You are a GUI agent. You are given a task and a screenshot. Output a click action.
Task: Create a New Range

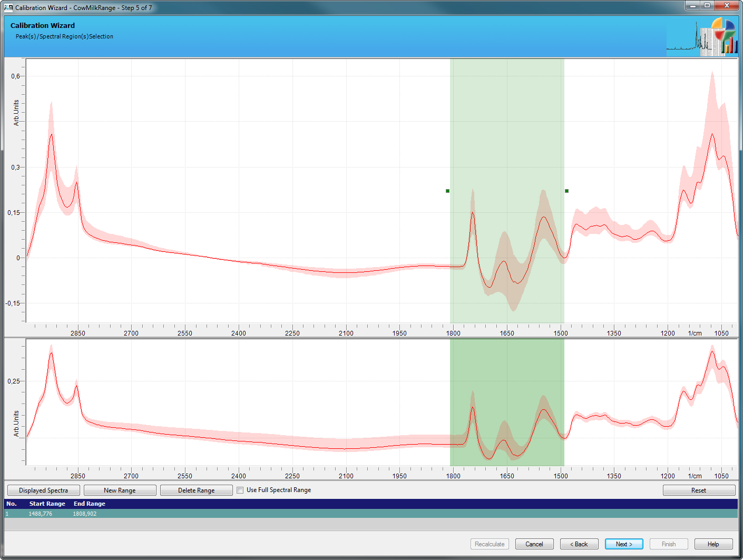[120, 490]
